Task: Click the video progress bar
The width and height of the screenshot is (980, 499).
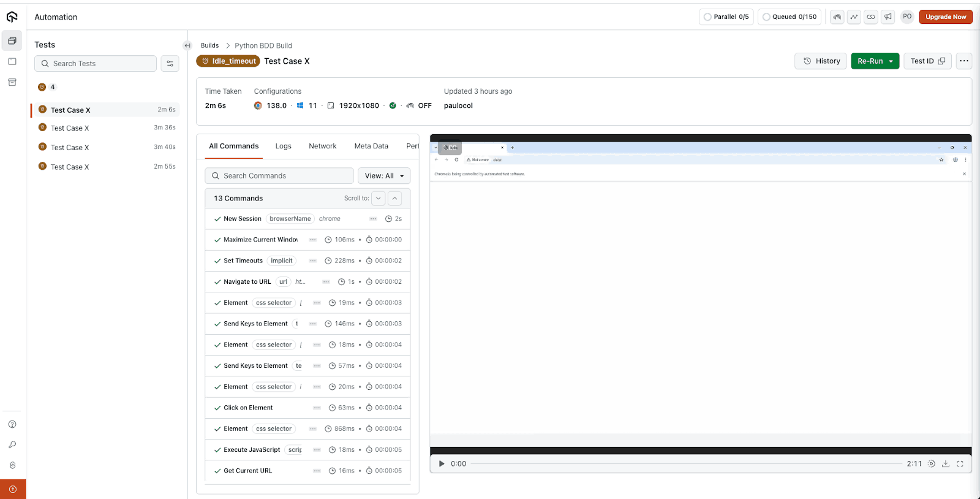Action: click(x=686, y=464)
